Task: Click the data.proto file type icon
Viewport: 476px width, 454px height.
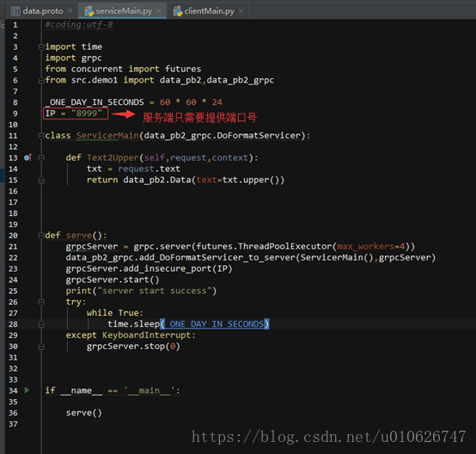Action: [15, 11]
